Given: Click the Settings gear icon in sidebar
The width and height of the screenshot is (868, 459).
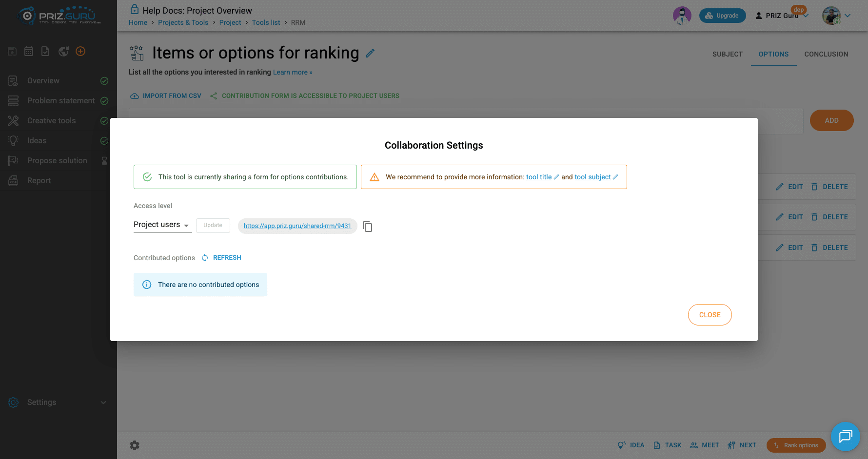Looking at the screenshot, I should click(13, 402).
